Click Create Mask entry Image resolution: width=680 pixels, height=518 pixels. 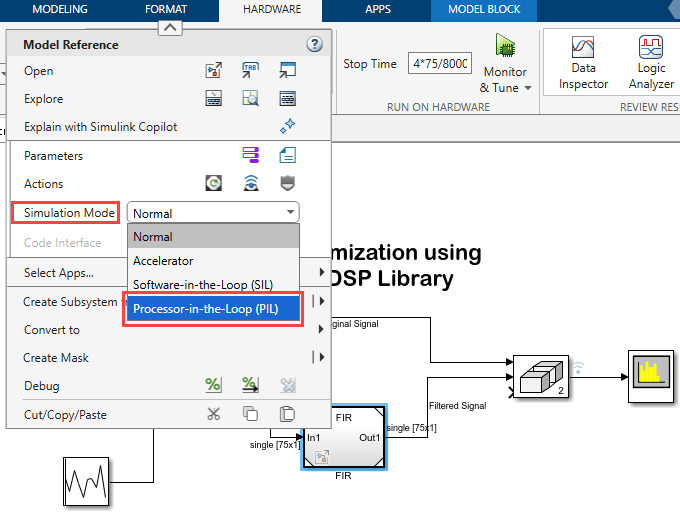click(56, 357)
